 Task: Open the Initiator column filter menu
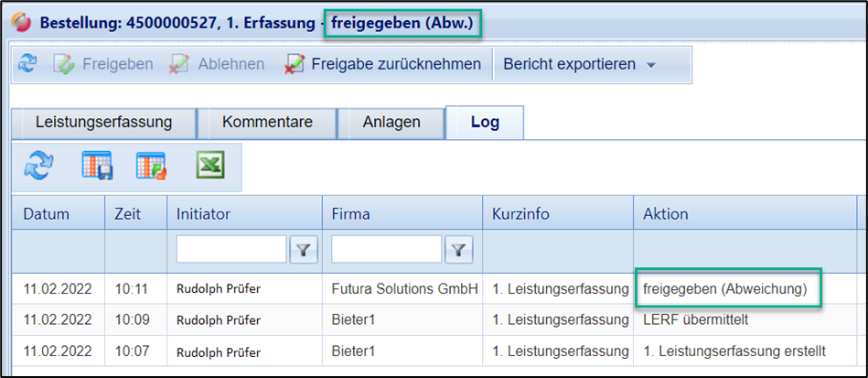[x=303, y=249]
